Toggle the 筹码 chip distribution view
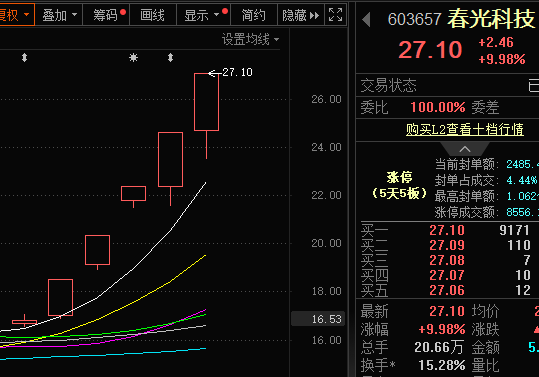 106,15
